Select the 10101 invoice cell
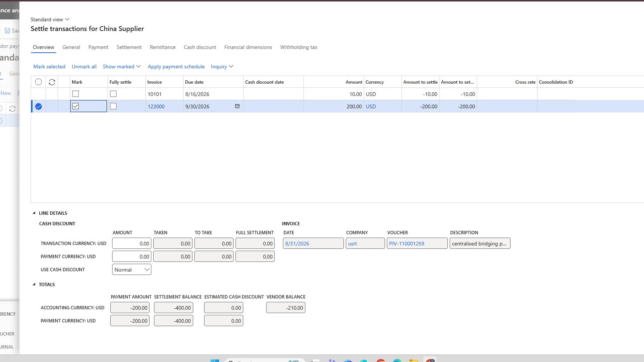The width and height of the screenshot is (644, 362). [164, 94]
